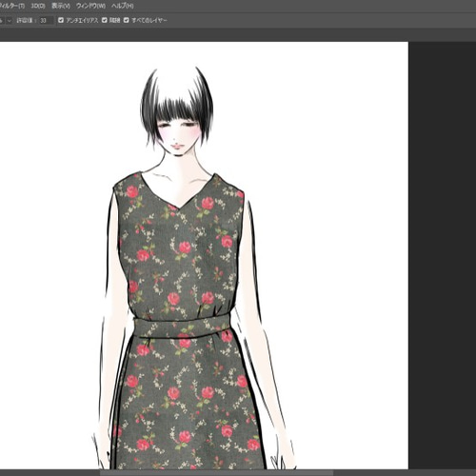Open the フィルター(T) menu
Image resolution: width=476 pixels, height=476 pixels.
coord(12,6)
